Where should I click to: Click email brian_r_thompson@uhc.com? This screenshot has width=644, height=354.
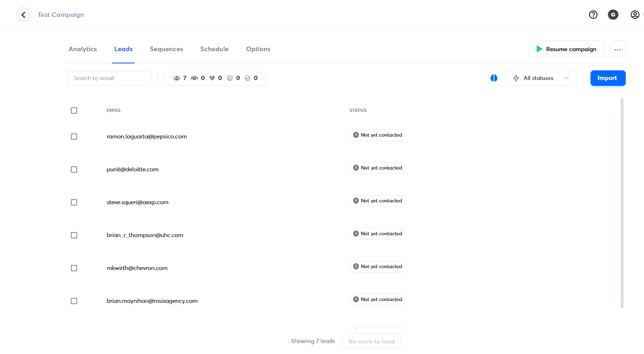pos(145,235)
